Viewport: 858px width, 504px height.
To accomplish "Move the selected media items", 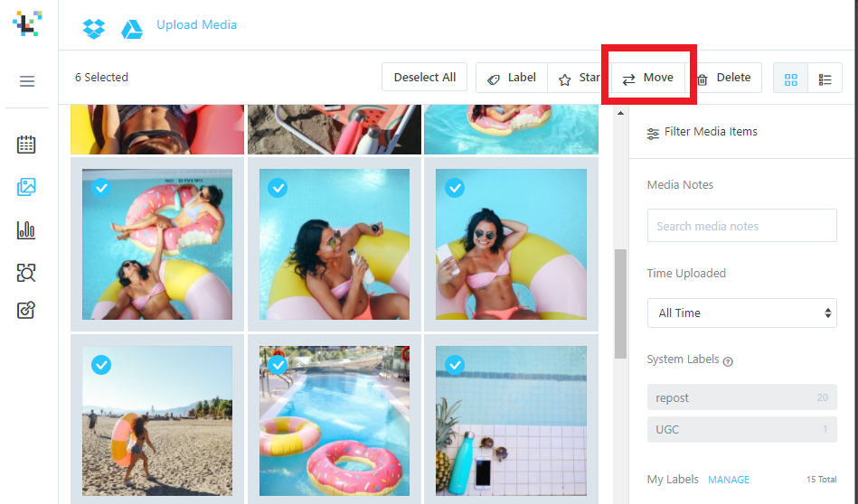I will pos(648,78).
